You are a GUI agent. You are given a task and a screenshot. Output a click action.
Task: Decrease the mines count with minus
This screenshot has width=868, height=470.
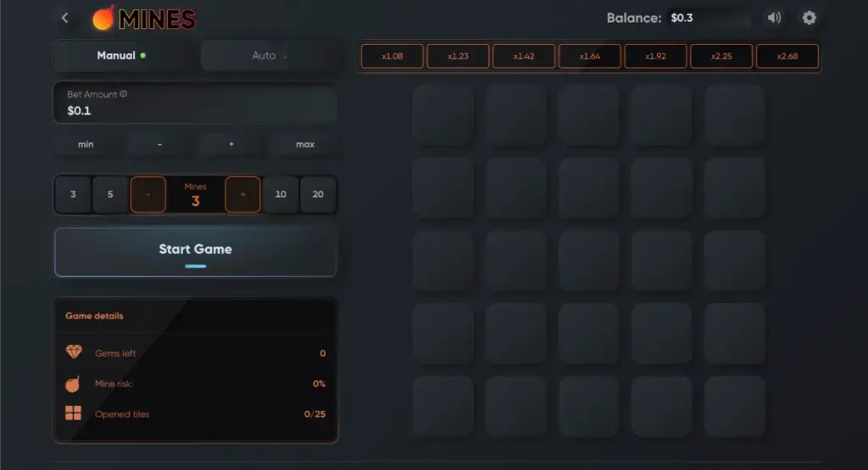pos(148,195)
